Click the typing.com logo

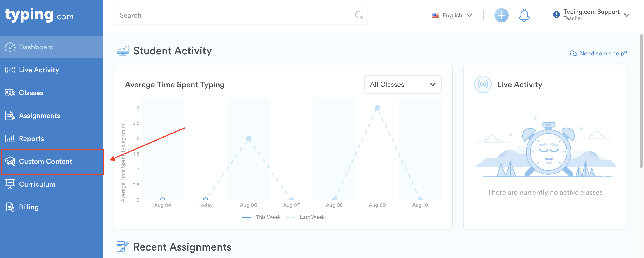point(39,15)
